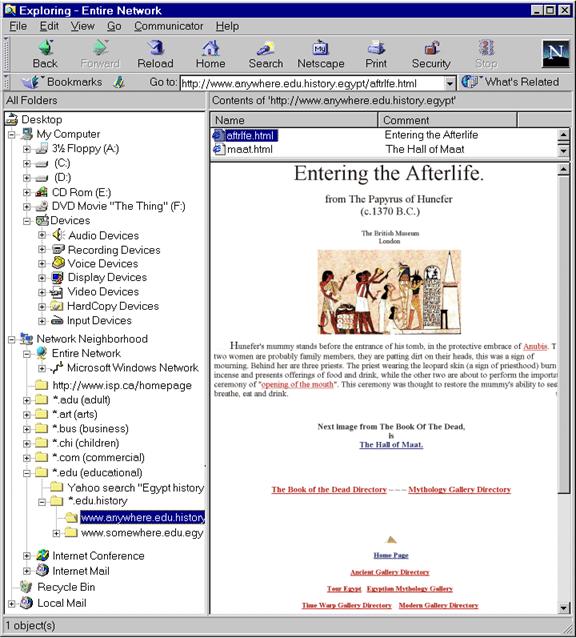
Task: Open the Bookmarks icon
Action: coord(31,82)
